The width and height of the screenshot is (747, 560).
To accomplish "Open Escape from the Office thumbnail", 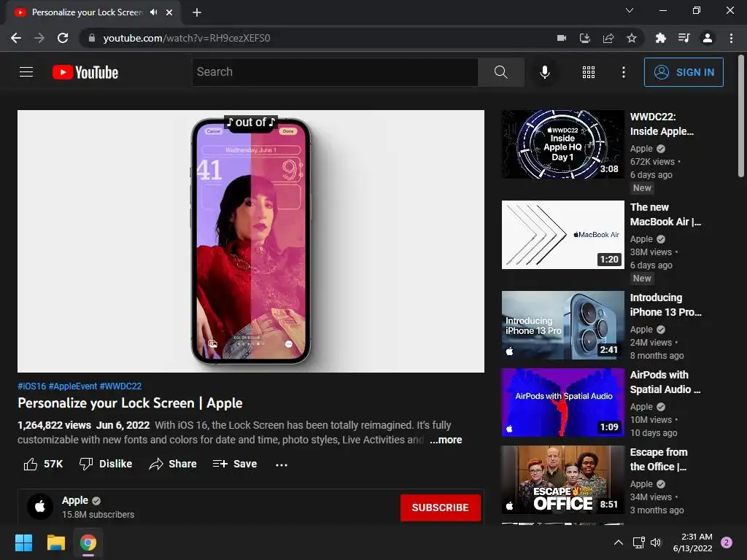I will tap(562, 480).
